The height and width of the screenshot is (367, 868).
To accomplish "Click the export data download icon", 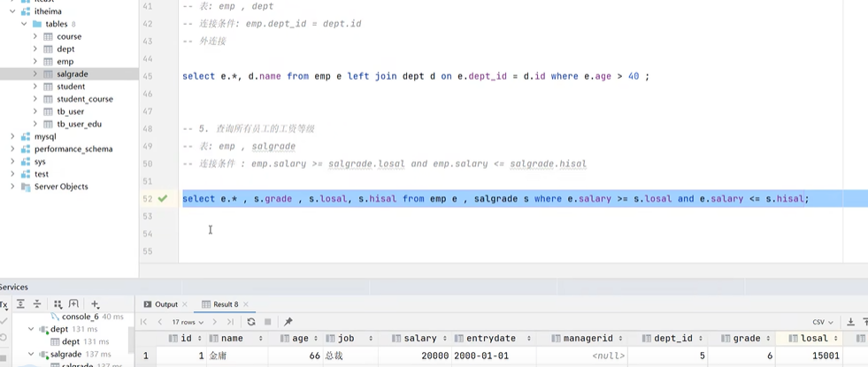I will [x=851, y=322].
